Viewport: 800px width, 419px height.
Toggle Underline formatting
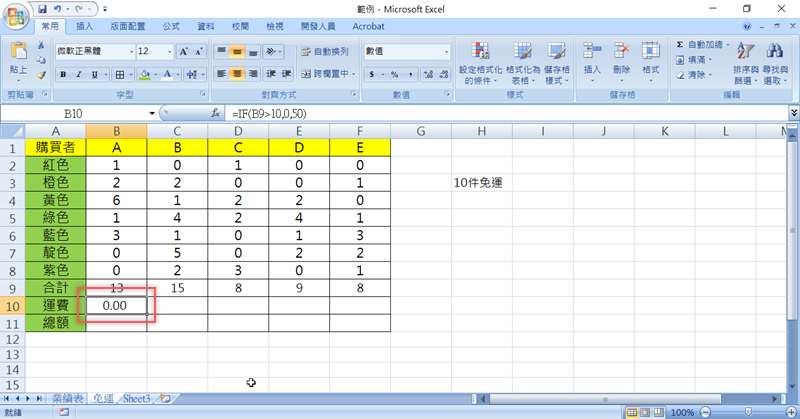94,75
